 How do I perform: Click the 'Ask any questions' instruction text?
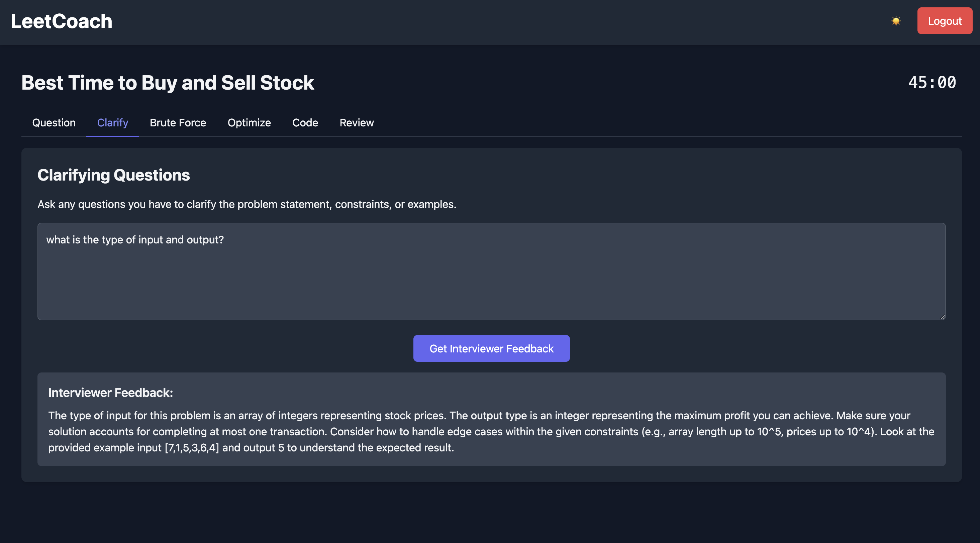247,204
